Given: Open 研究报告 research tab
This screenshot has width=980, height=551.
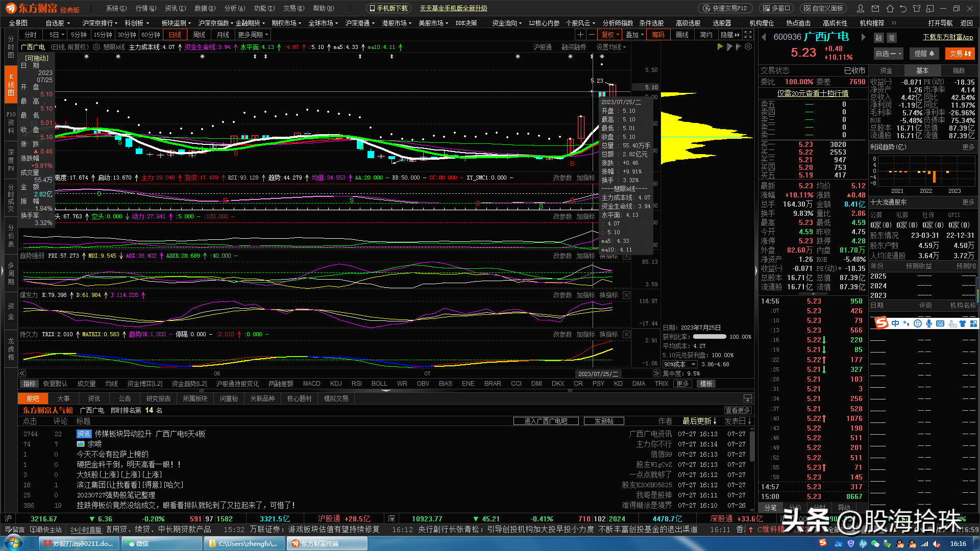Looking at the screenshot, I should (x=158, y=398).
